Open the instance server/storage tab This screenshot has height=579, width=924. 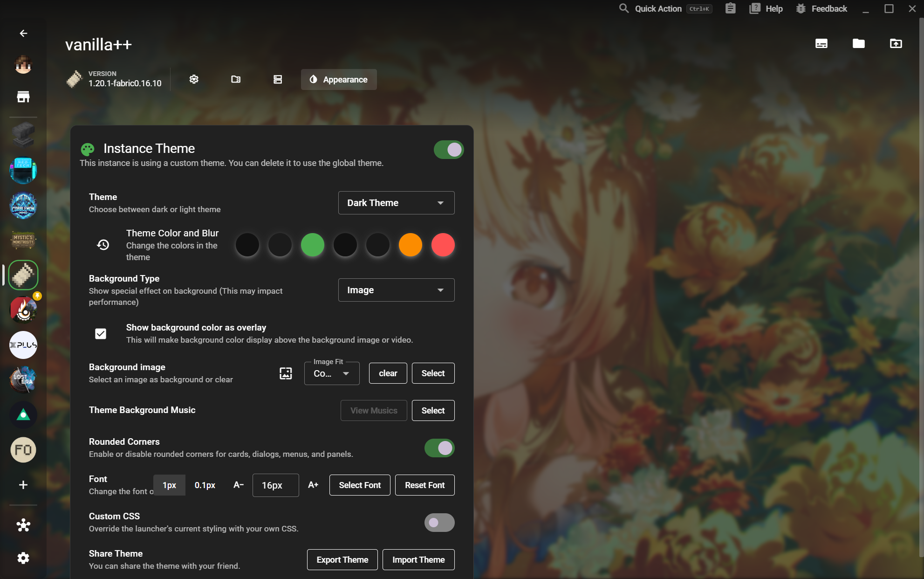[278, 79]
